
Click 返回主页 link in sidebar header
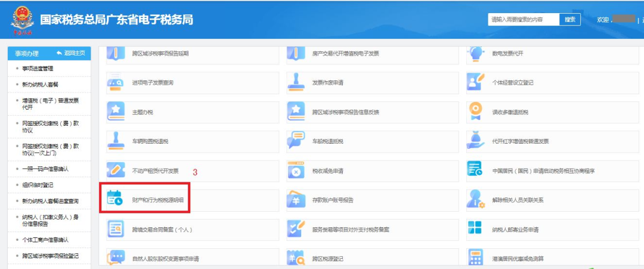[x=71, y=54]
